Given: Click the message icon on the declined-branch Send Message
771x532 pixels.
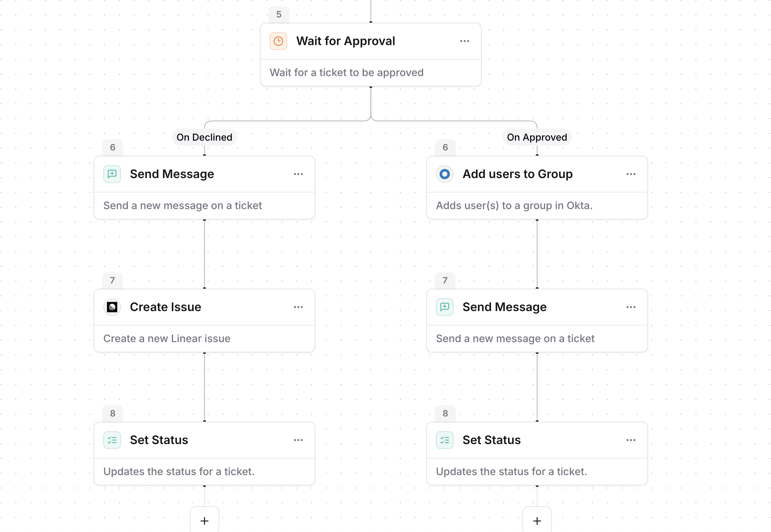Looking at the screenshot, I should tap(112, 174).
